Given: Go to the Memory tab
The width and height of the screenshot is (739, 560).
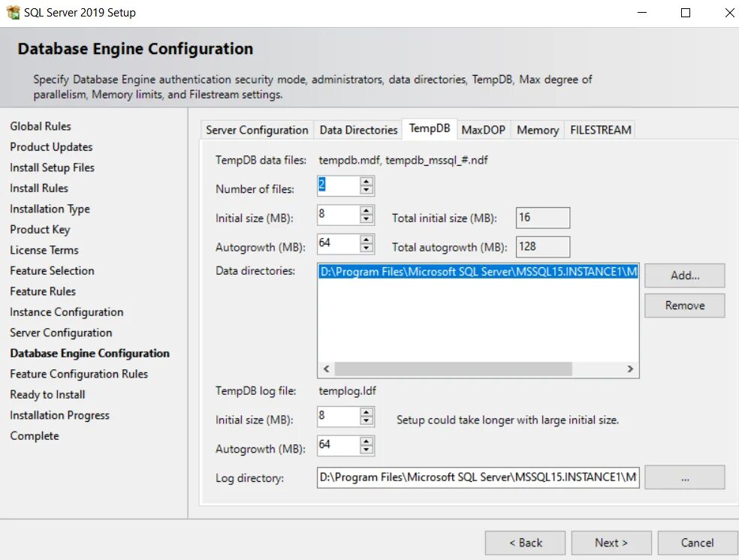Looking at the screenshot, I should tap(538, 130).
